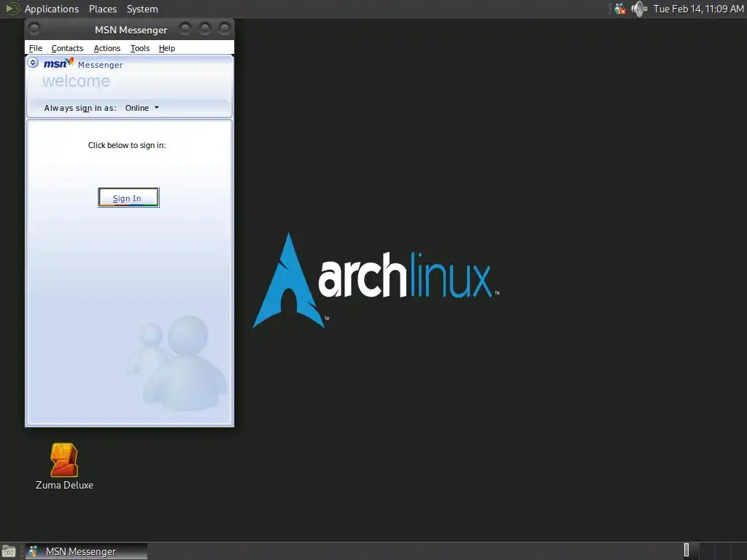Open the File menu
The height and width of the screenshot is (560, 747).
(35, 48)
